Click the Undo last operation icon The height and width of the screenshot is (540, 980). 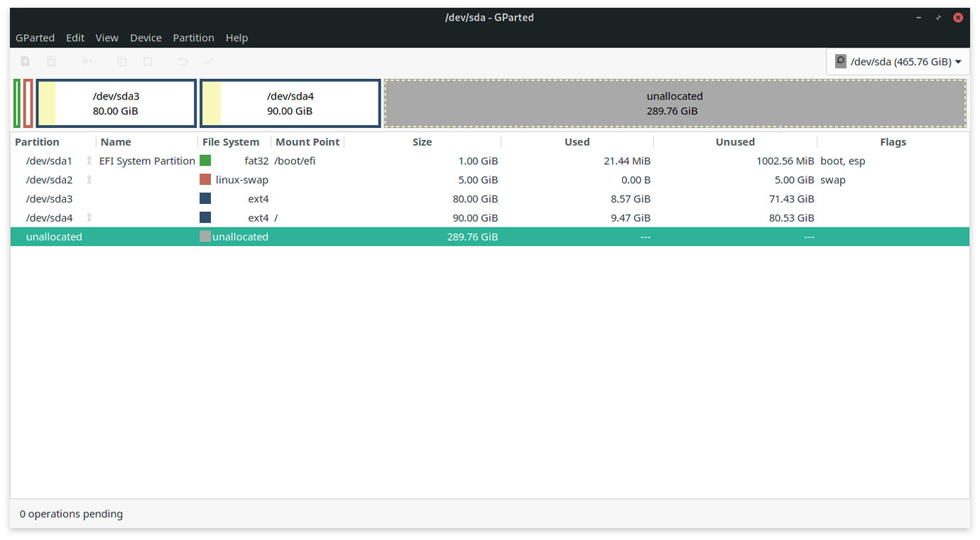[x=183, y=62]
